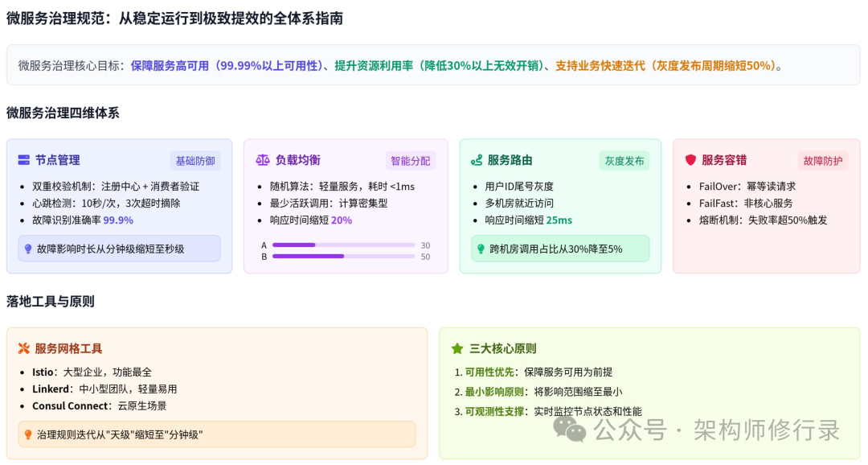
Task: Click the 99.9% accuracy value
Action: pyautogui.click(x=118, y=220)
